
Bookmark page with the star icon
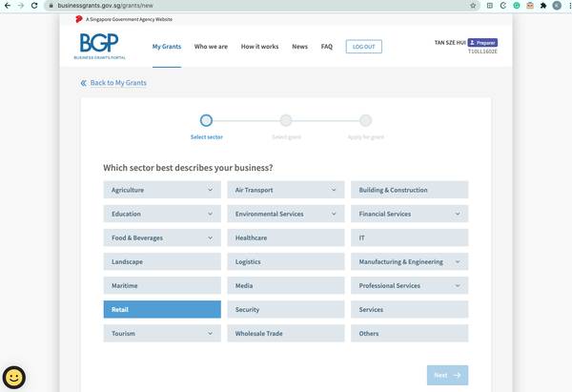tap(473, 6)
